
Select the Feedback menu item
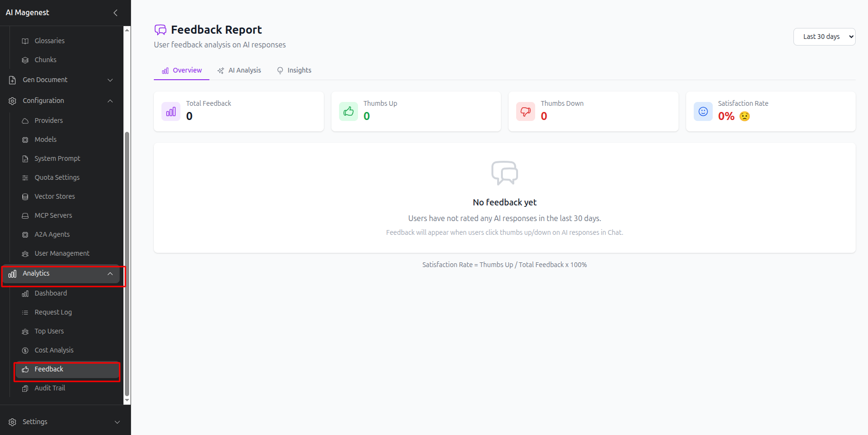pos(67,369)
